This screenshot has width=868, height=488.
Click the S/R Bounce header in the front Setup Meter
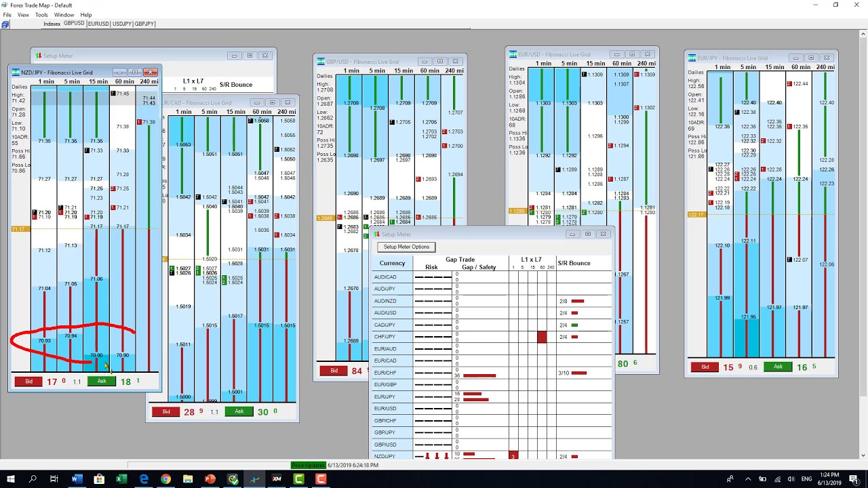[574, 263]
